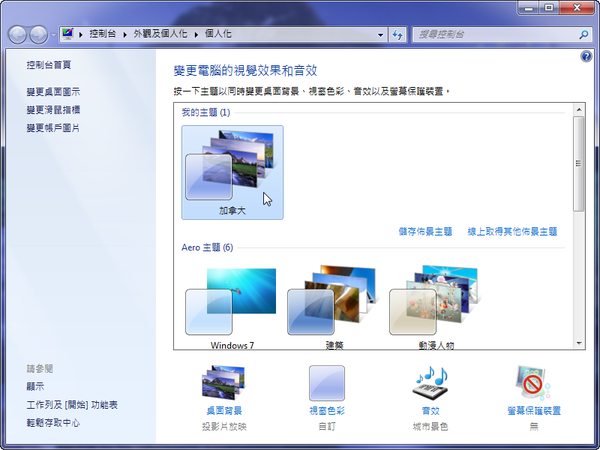Open 變更帳戶圖片 link
Image resolution: width=600 pixels, height=450 pixels.
click(53, 128)
